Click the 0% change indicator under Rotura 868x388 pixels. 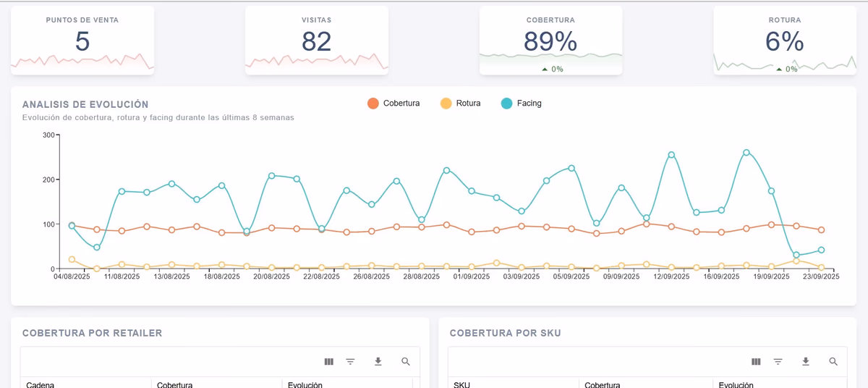coord(786,69)
